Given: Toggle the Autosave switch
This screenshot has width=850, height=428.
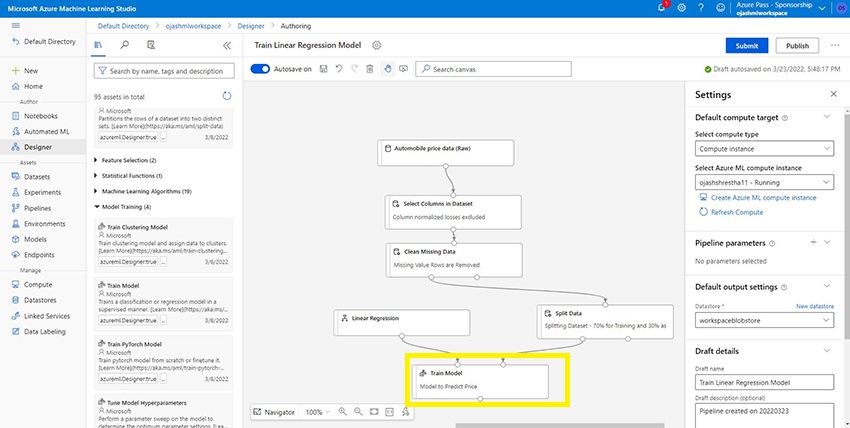Looking at the screenshot, I should point(260,69).
